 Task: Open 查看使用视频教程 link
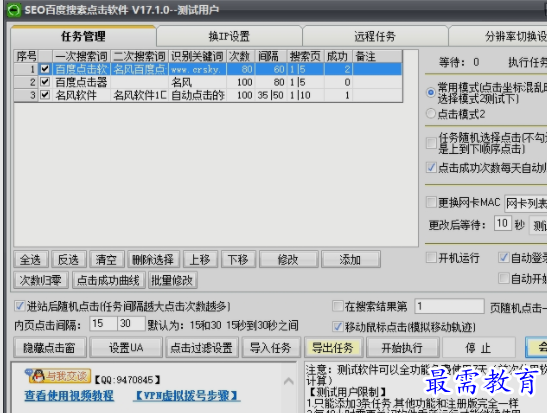tap(69, 396)
